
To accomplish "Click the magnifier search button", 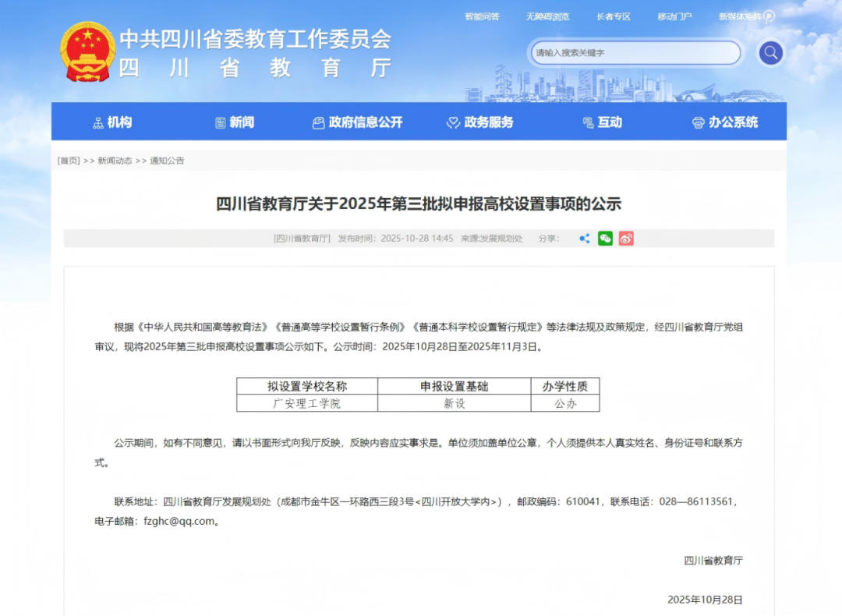I will tap(770, 53).
